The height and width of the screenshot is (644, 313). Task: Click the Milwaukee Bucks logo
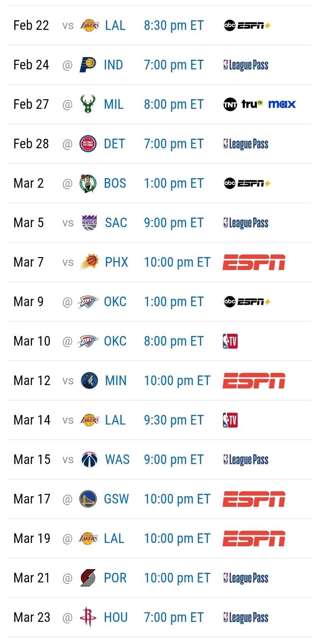88,104
